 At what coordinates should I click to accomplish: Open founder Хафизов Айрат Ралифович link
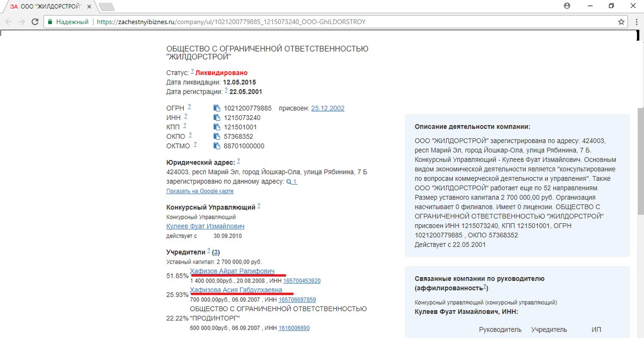click(232, 271)
